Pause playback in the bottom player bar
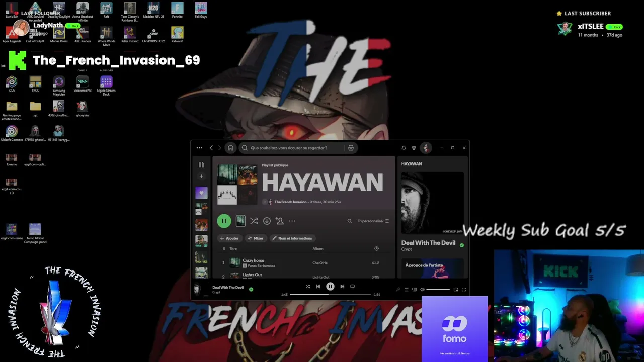This screenshot has width=644, height=362. point(330,287)
